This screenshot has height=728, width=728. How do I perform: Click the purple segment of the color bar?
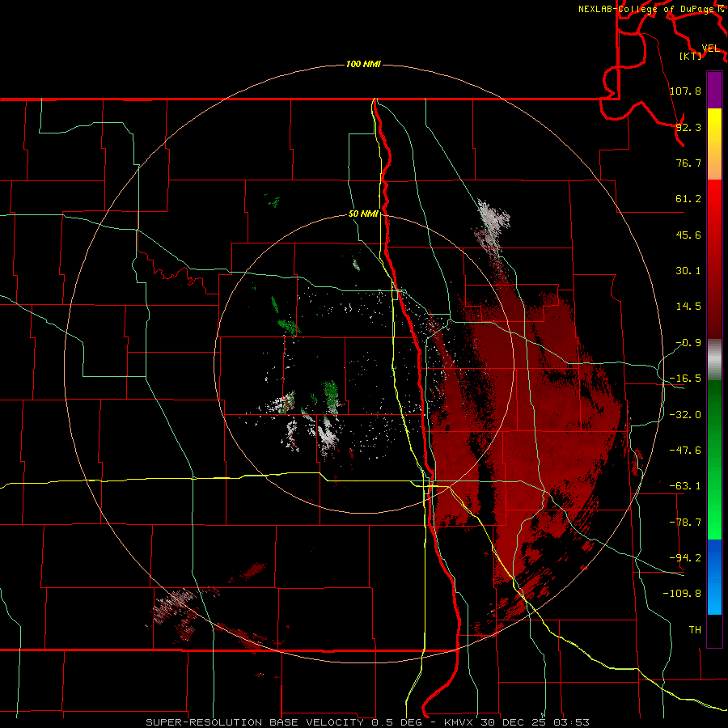[x=714, y=90]
